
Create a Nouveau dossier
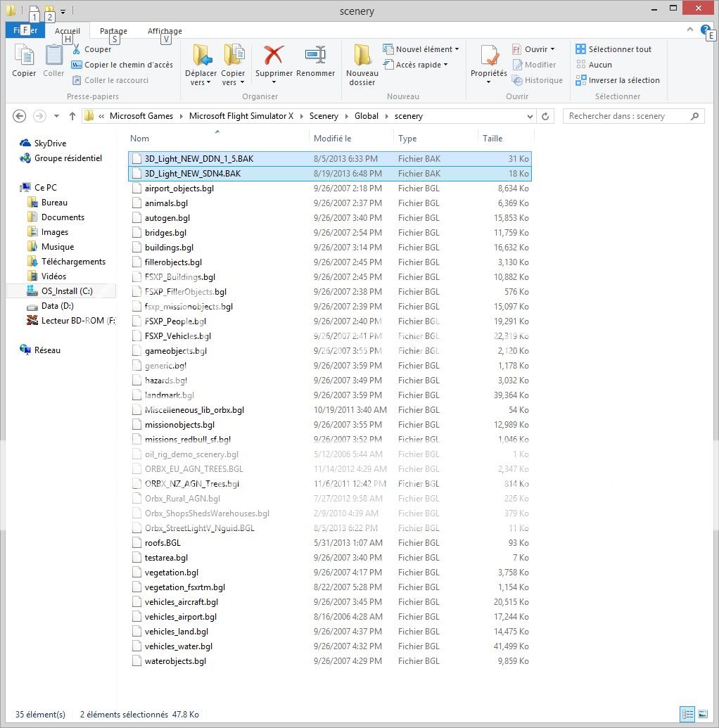362,65
